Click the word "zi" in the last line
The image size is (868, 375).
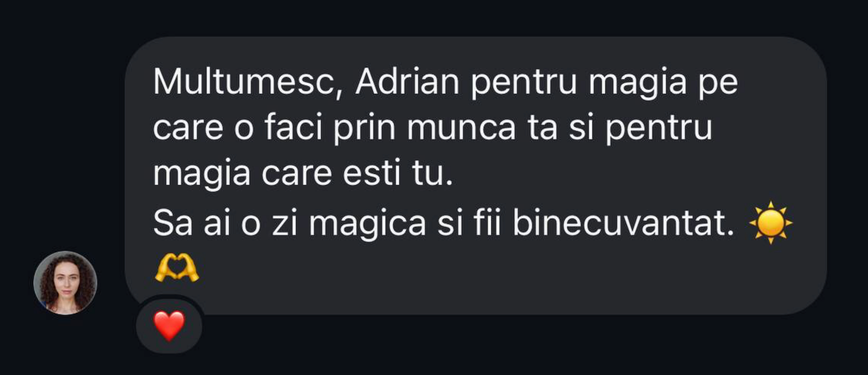pos(284,223)
